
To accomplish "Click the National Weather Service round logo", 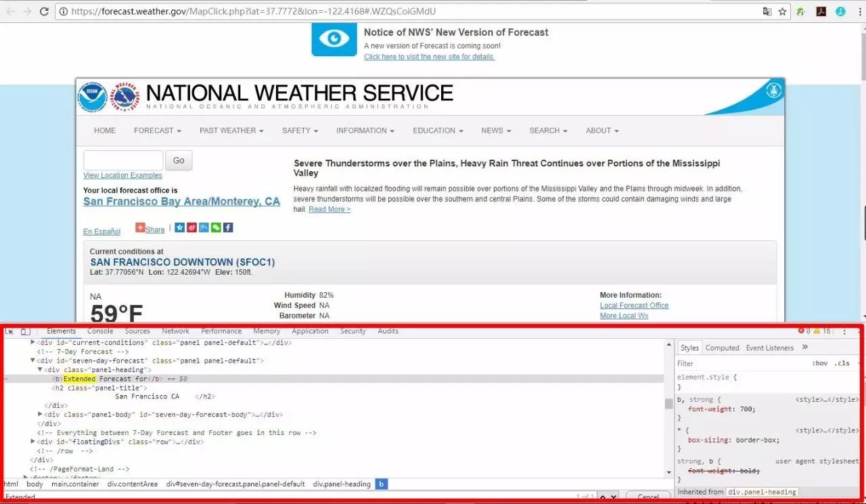I will [125, 97].
